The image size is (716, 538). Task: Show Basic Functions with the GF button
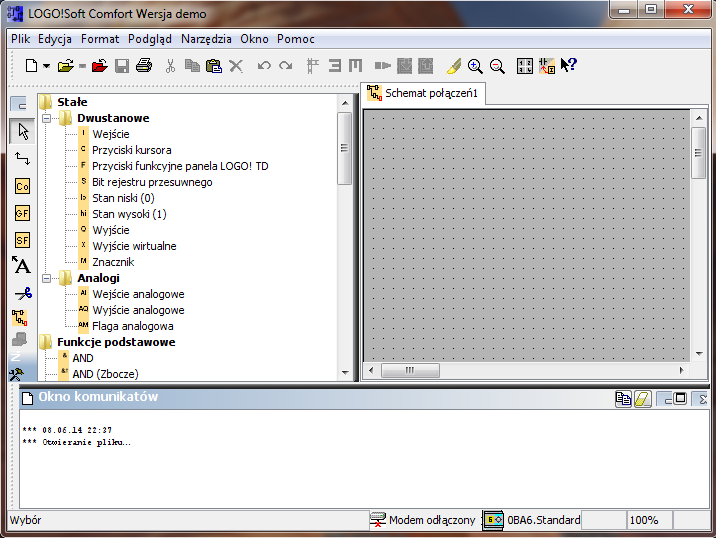click(x=22, y=213)
